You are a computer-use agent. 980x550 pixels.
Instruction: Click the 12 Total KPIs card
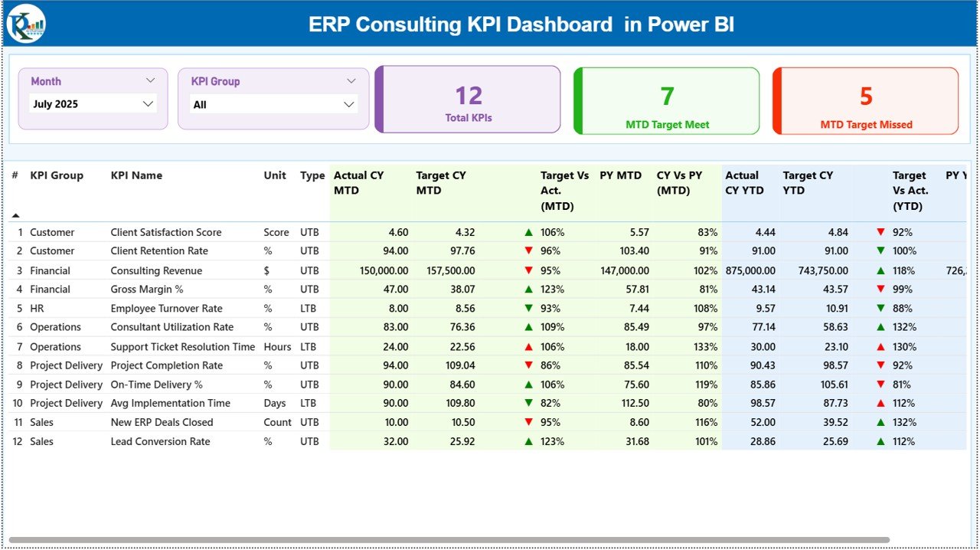(468, 100)
